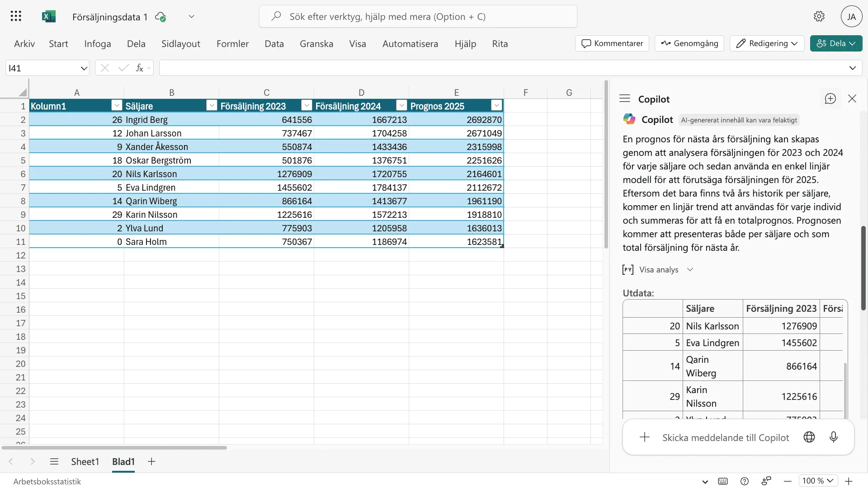
Task: Switch to the Formler tab
Action: point(232,44)
